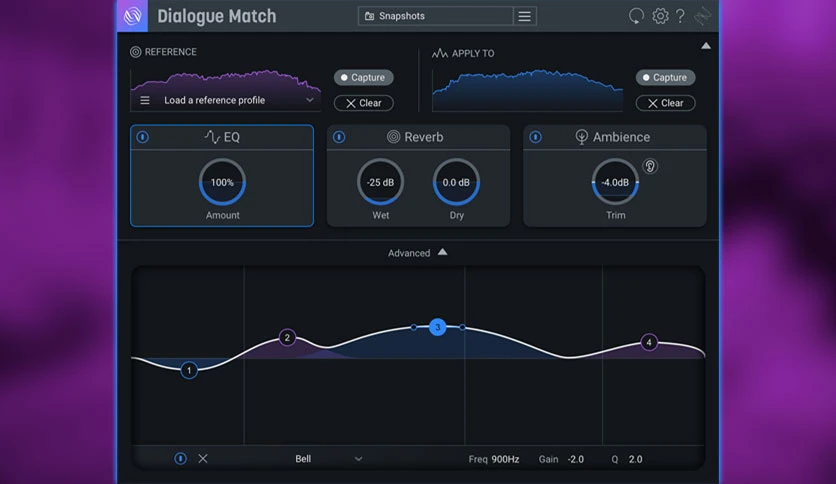Clear the Apply To profile
Screen dimensions: 836x484
pos(665,103)
